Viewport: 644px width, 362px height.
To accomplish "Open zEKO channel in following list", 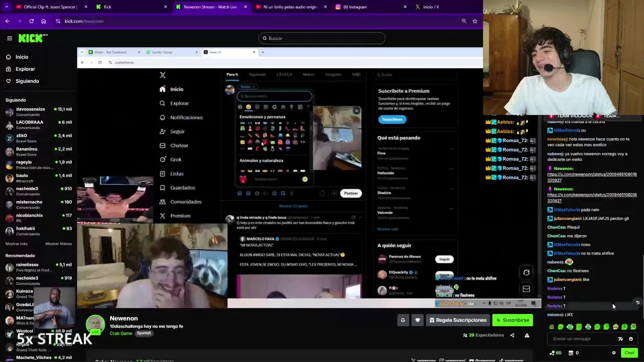I will [39, 138].
